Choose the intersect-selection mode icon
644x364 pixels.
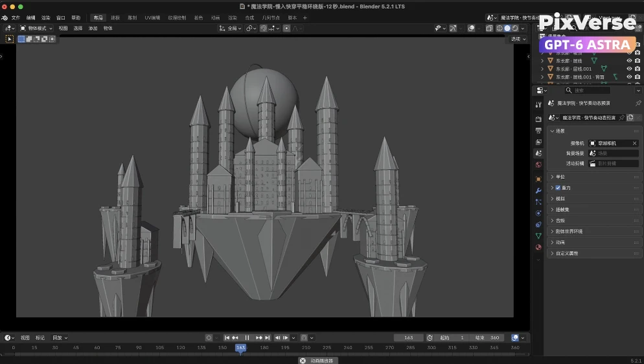pyautogui.click(x=52, y=39)
